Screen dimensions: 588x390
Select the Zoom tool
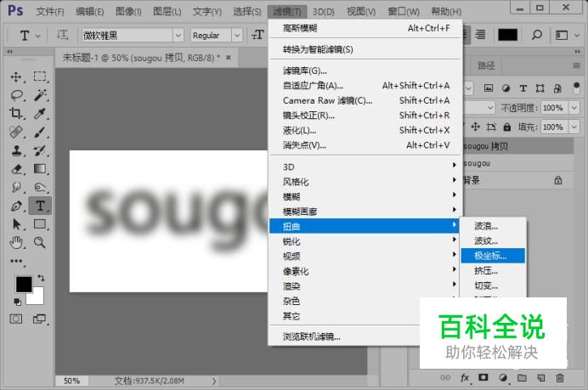[x=40, y=243]
